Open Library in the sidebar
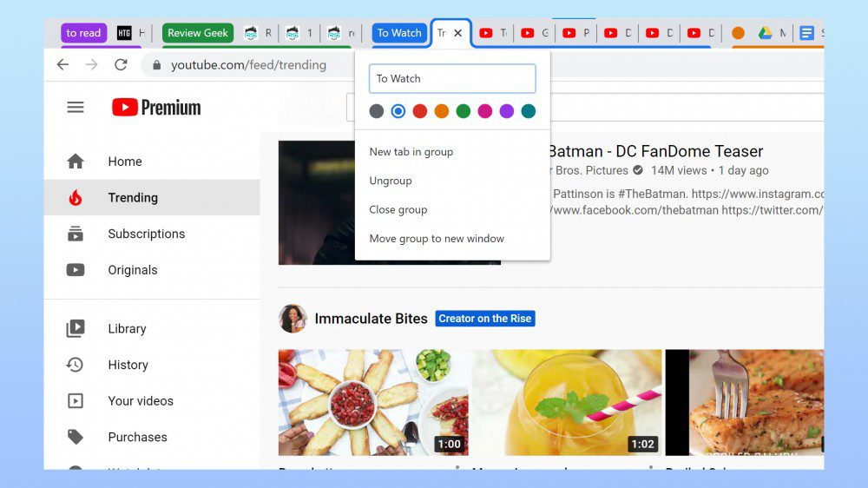The width and height of the screenshot is (868, 488). coord(127,328)
